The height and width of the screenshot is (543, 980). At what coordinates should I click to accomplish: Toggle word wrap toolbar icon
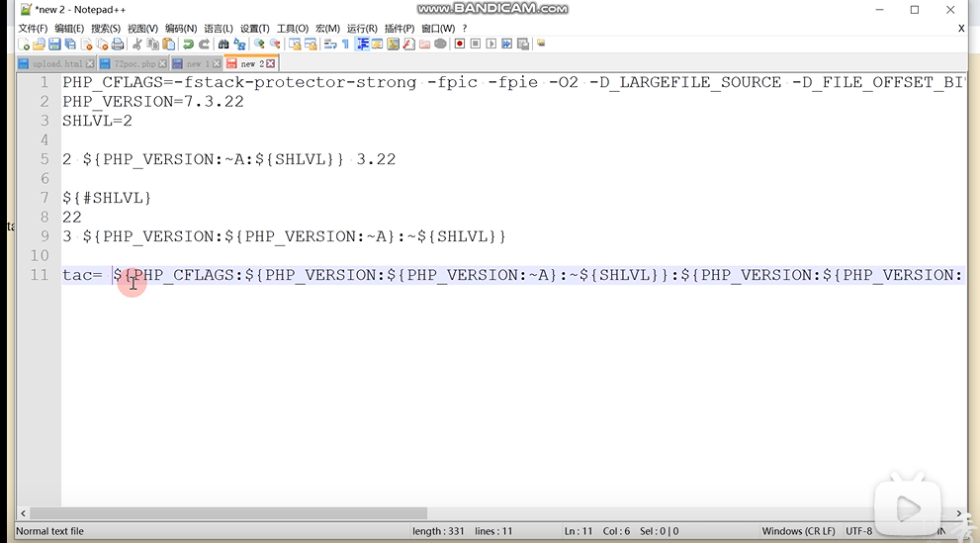329,44
